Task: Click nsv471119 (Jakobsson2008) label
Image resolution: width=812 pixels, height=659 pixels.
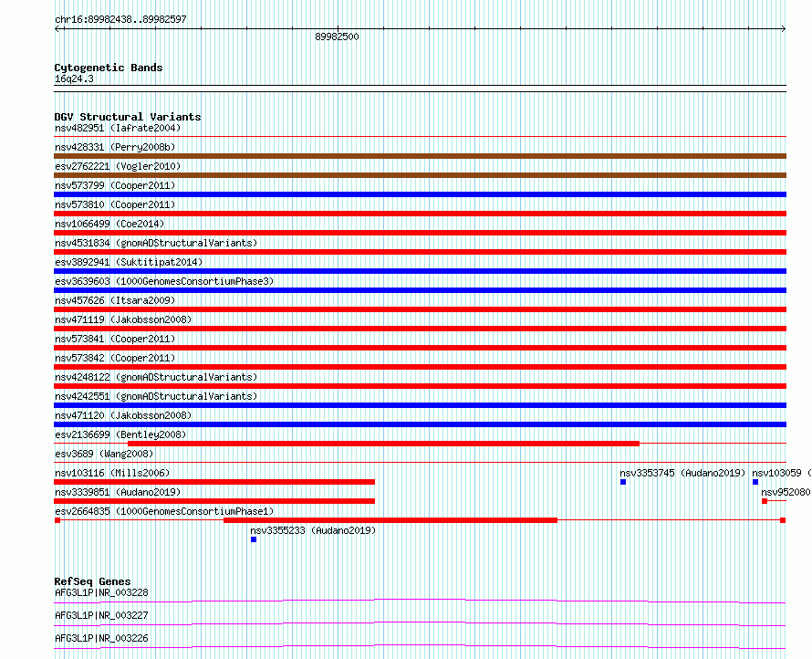Action: 123,319
